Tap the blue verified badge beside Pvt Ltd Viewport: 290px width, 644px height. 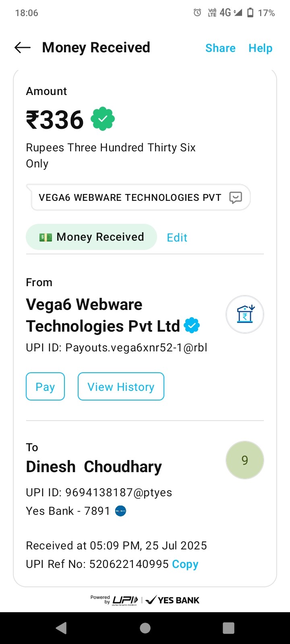pyautogui.click(x=192, y=326)
